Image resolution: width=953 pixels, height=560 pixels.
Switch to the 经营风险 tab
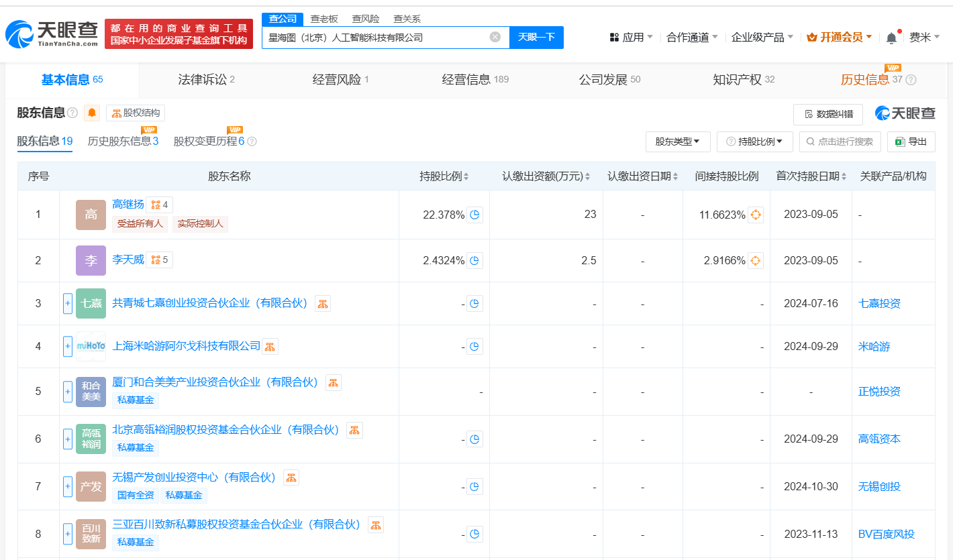click(341, 80)
